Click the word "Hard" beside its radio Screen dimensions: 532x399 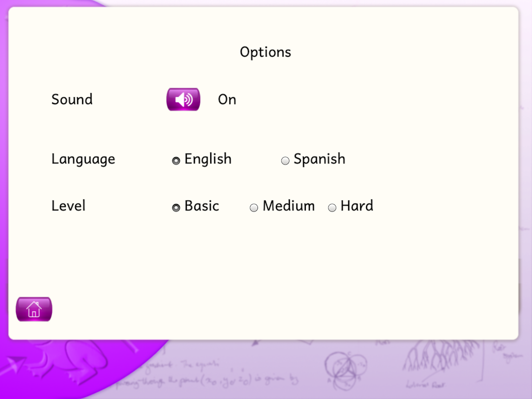tap(357, 206)
